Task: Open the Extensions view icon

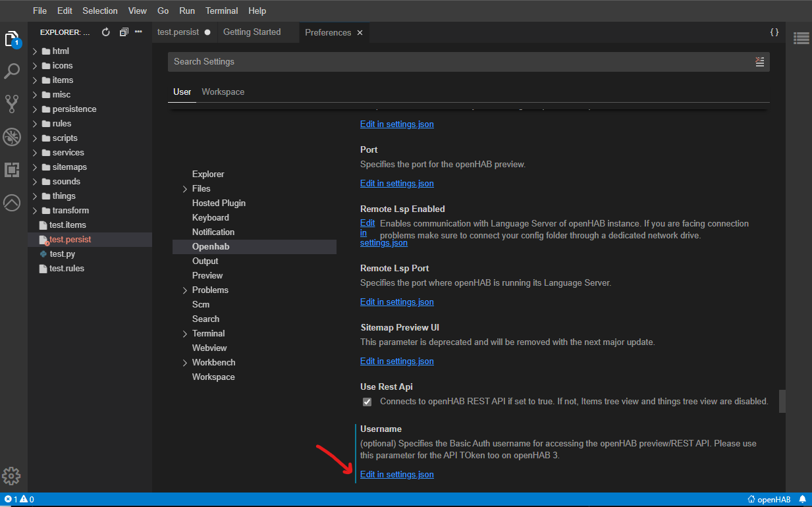Action: pyautogui.click(x=12, y=170)
